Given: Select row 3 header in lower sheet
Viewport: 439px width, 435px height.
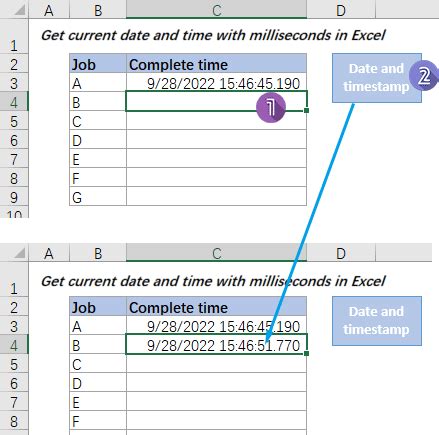Looking at the screenshot, I should coord(14,325).
